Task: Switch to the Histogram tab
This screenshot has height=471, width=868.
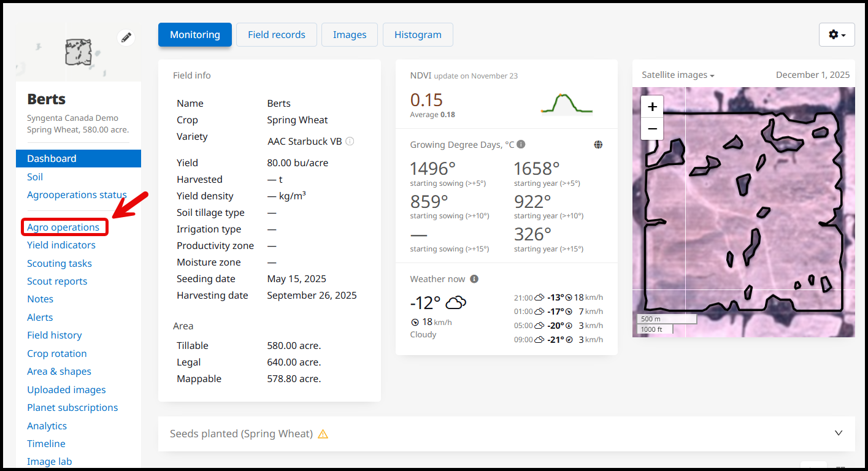Action: [418, 35]
